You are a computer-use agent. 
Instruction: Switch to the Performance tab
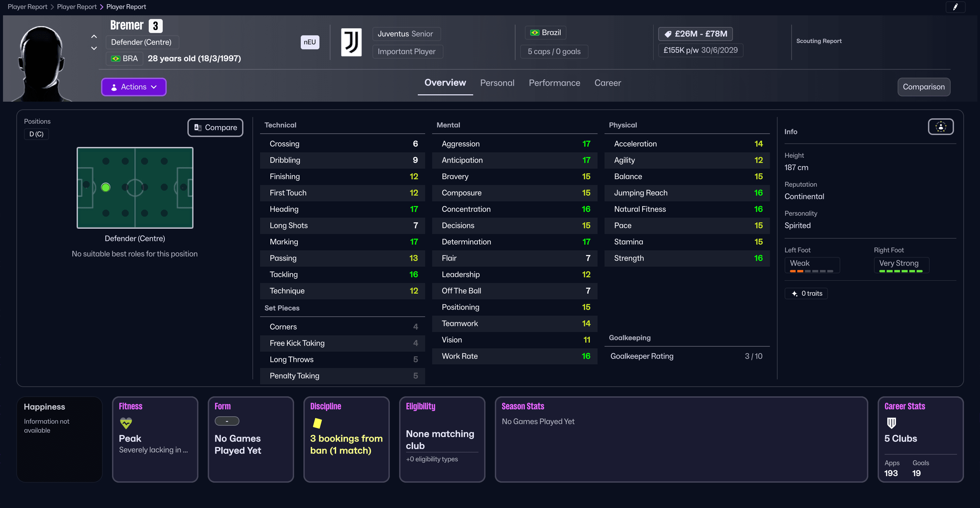pos(554,83)
